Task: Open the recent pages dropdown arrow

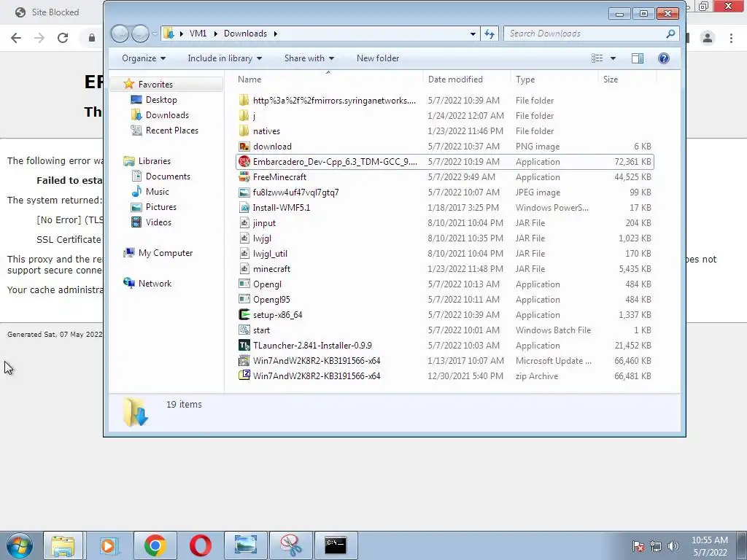Action: pos(155,34)
